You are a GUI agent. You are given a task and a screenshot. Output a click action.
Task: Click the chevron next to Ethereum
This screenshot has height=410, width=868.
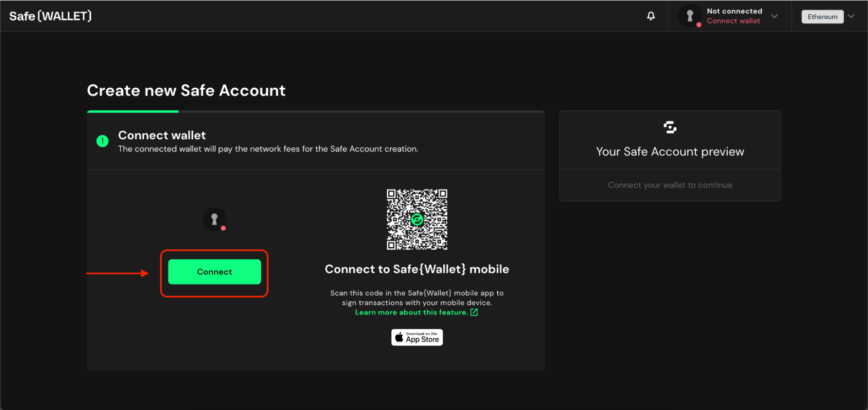point(851,16)
